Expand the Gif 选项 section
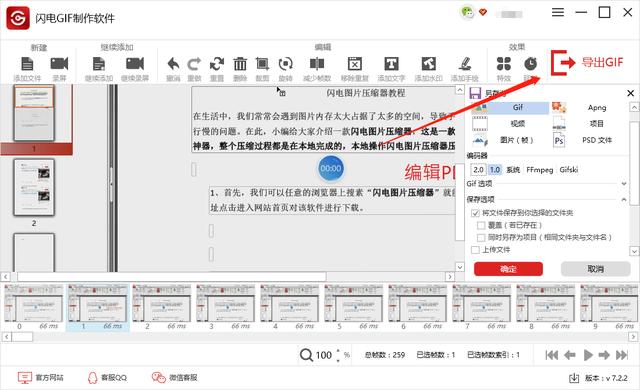 624,184
